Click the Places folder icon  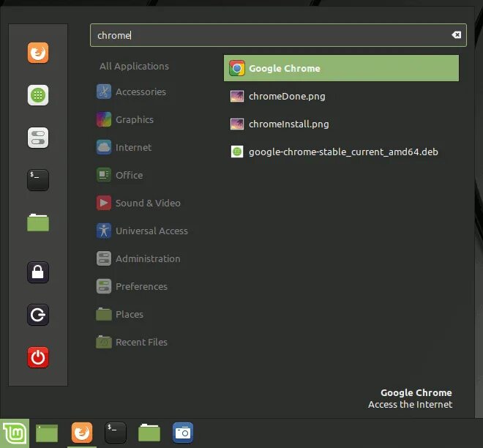(x=104, y=314)
